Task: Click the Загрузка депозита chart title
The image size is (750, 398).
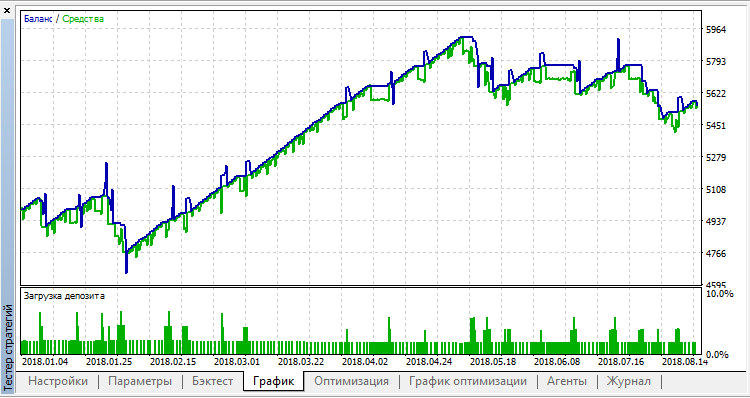Action: click(x=64, y=296)
